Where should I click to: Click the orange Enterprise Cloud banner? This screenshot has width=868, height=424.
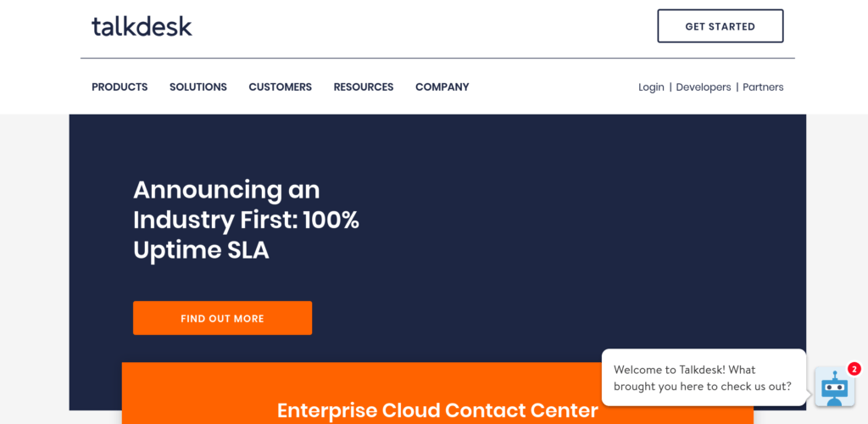(x=437, y=393)
